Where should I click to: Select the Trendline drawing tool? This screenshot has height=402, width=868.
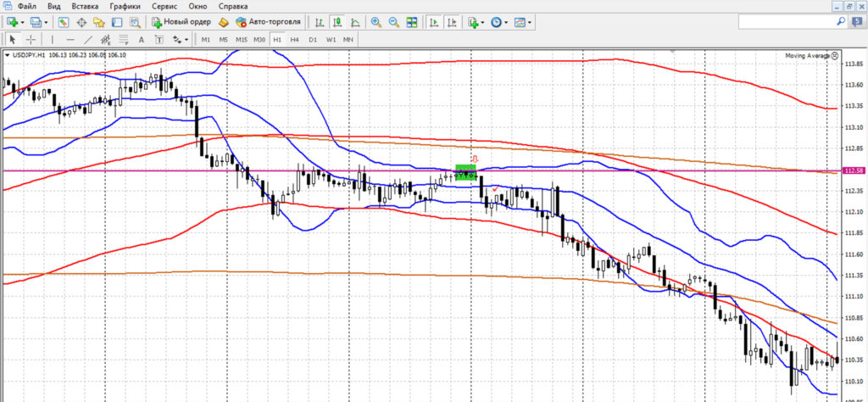88,39
